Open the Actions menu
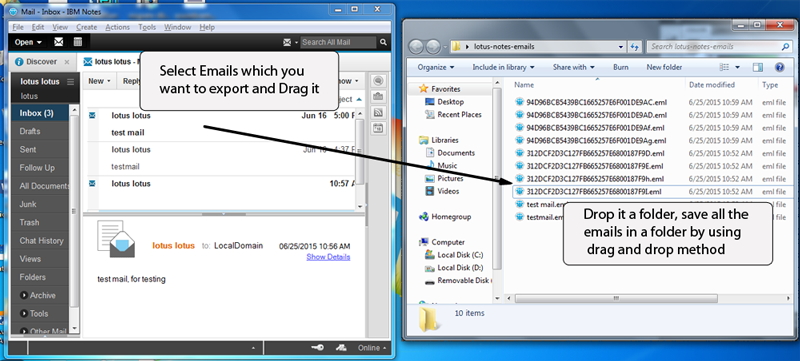This screenshot has width=800, height=361. (117, 27)
